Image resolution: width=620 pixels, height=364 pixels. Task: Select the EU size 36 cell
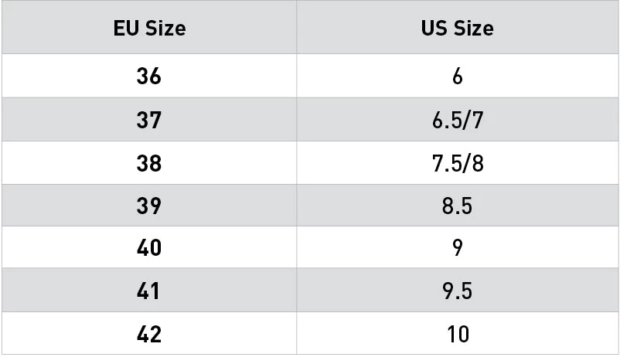click(x=149, y=77)
